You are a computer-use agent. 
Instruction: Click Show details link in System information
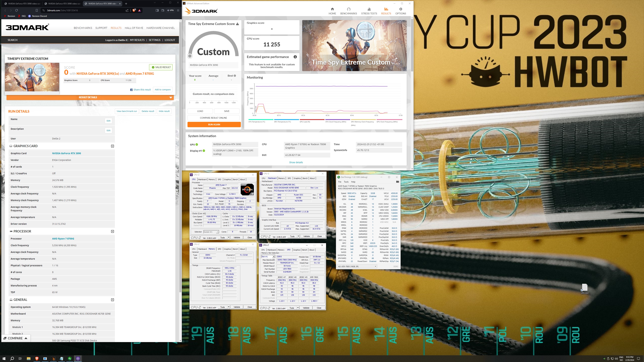296,162
